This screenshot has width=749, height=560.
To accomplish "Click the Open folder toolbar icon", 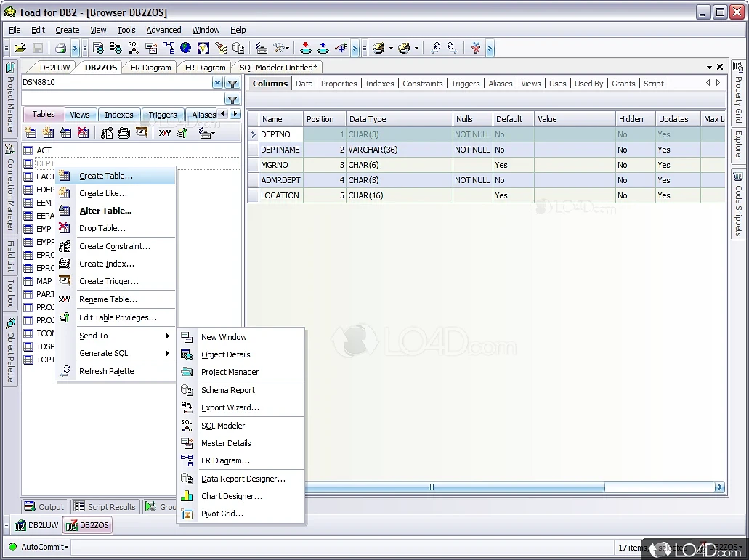I will tap(20, 49).
